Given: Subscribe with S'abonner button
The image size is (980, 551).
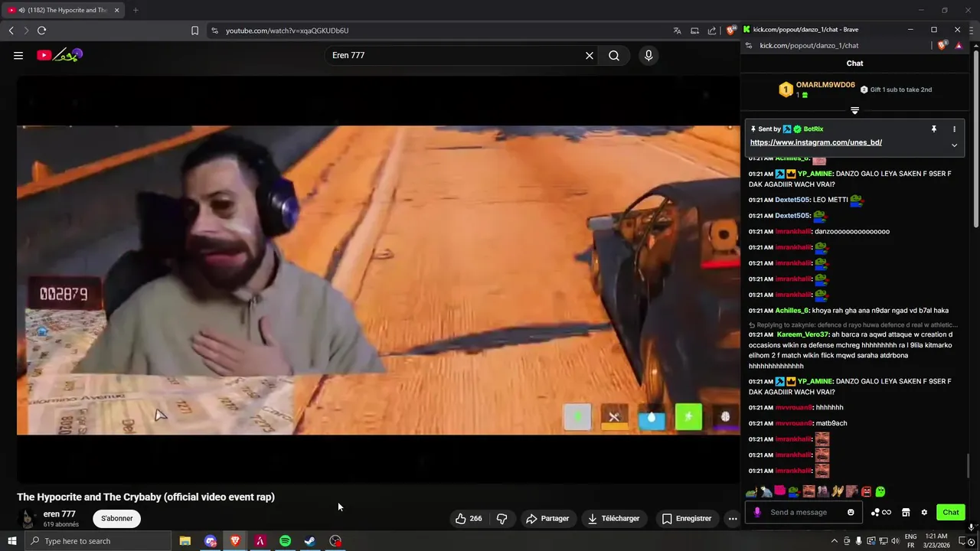Looking at the screenshot, I should pos(117,518).
